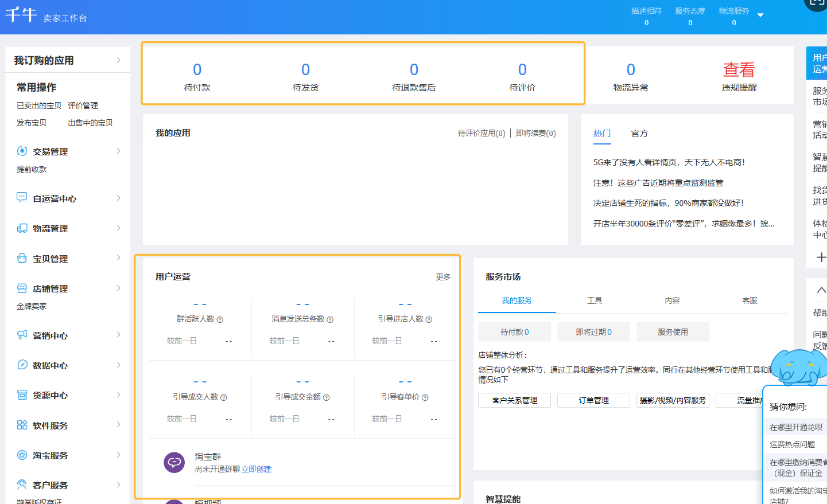Click the 立即创建 link for 淘宝群
Viewport: 827px width, 504px height.
click(x=256, y=469)
